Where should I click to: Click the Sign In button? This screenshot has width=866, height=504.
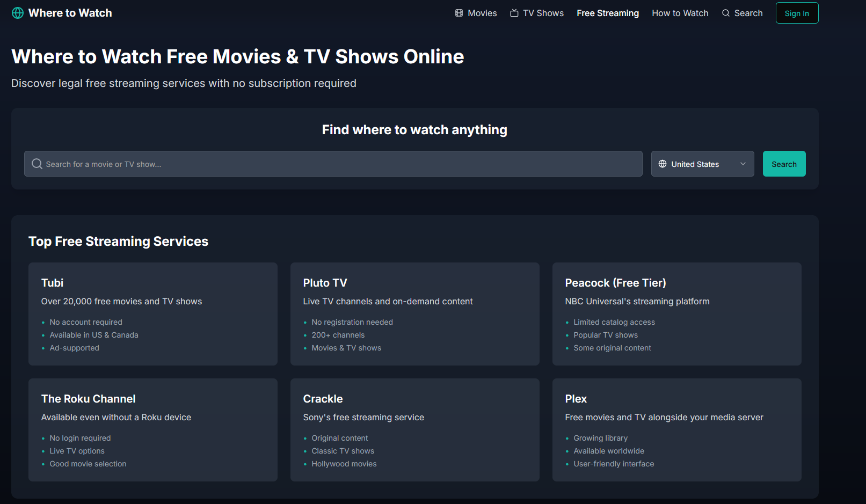pyautogui.click(x=797, y=12)
